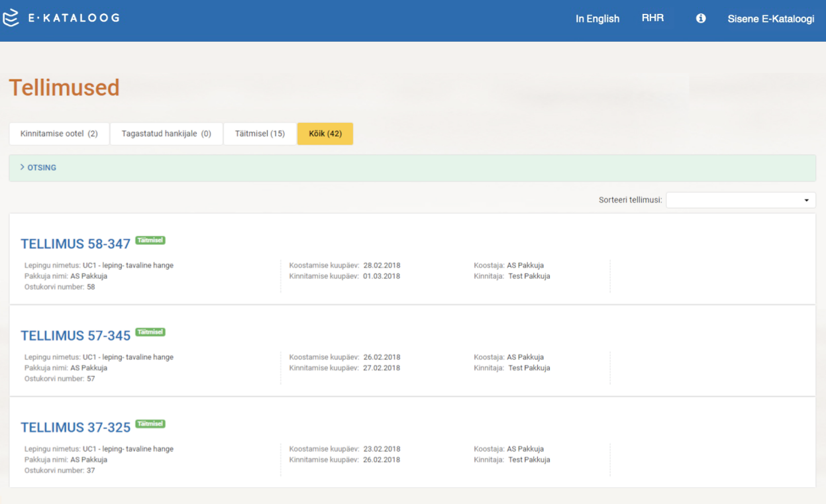Screen dimensions: 826x504
Task: Switch to Kinnitamise ootel (2) tab
Action: click(x=59, y=134)
